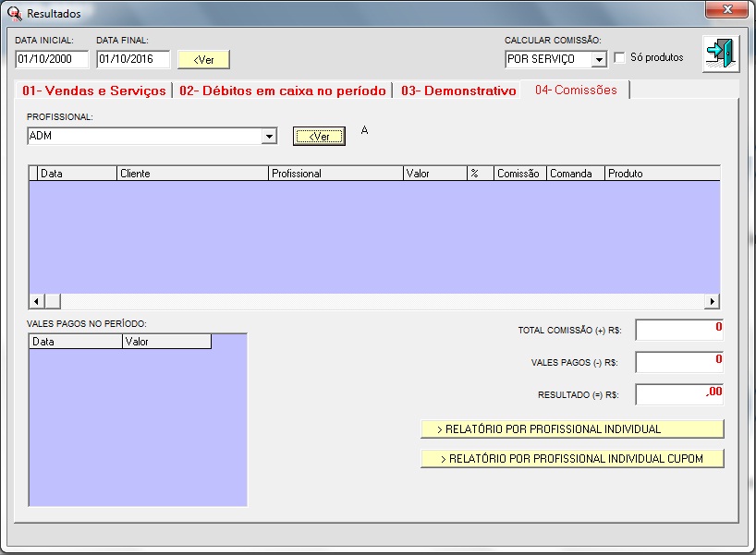Select the 03- Demonstrativo tab
Screen dimensions: 756x555
click(457, 90)
